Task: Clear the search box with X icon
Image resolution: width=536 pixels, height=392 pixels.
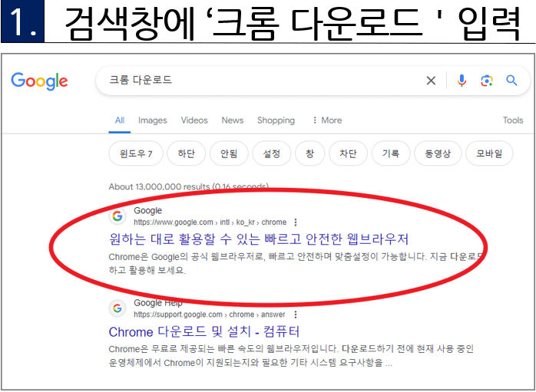Action: tap(431, 81)
